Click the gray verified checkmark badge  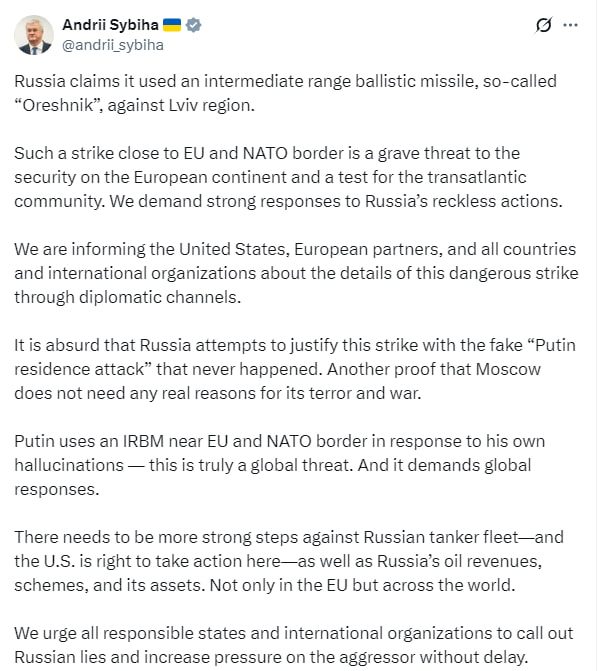click(194, 24)
